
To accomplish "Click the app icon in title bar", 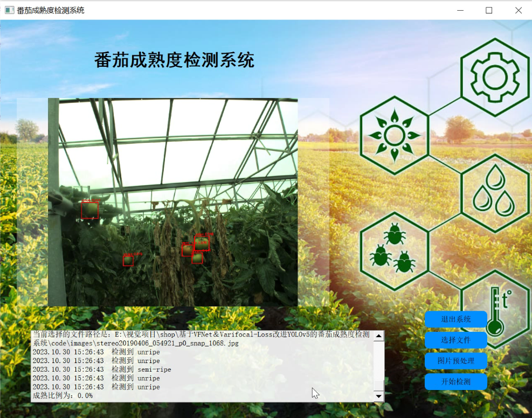I will pos(10,10).
